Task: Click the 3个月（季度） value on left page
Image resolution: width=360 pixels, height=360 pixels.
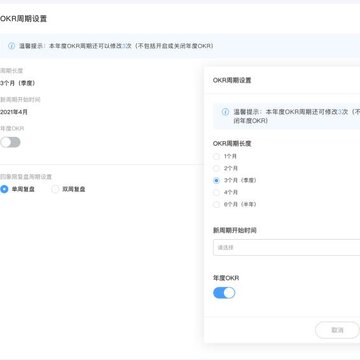Action: click(17, 83)
